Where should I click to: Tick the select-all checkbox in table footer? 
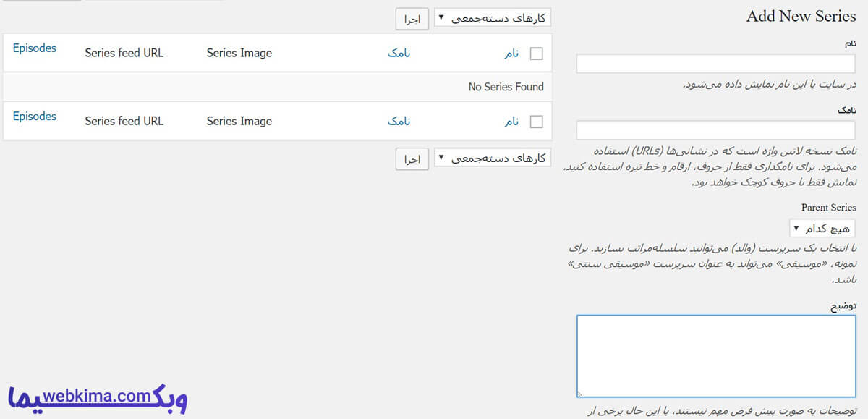click(537, 122)
